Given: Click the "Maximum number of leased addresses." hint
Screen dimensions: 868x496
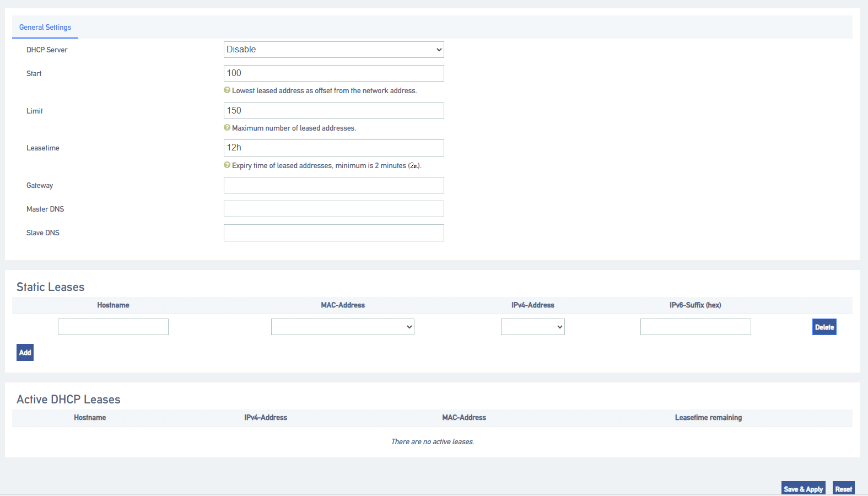Looking at the screenshot, I should click(294, 128).
